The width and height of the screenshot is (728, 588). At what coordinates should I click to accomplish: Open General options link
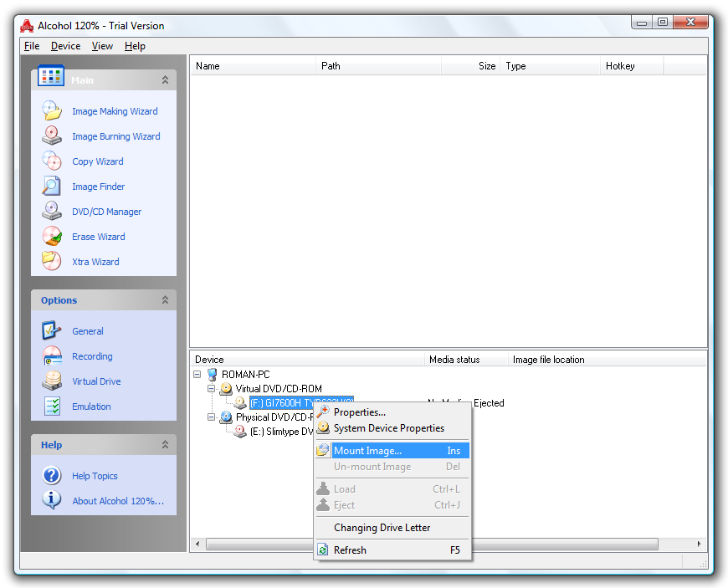[88, 331]
